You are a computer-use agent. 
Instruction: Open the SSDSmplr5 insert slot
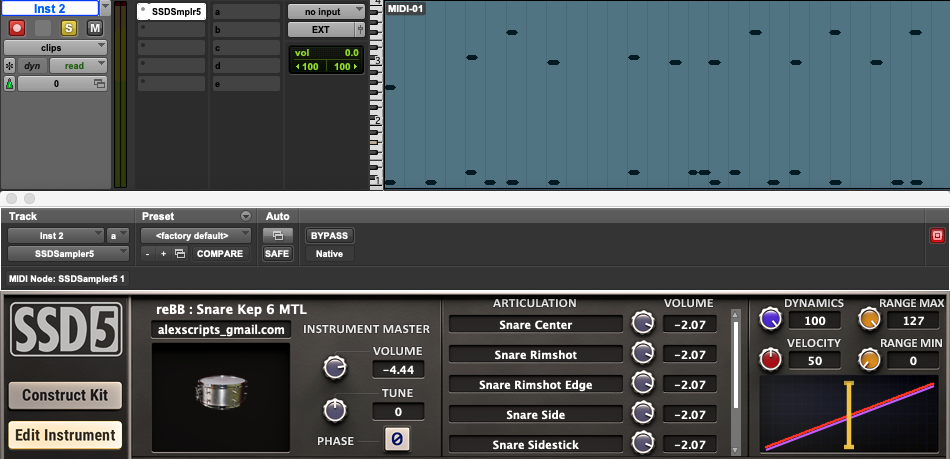[x=171, y=12]
